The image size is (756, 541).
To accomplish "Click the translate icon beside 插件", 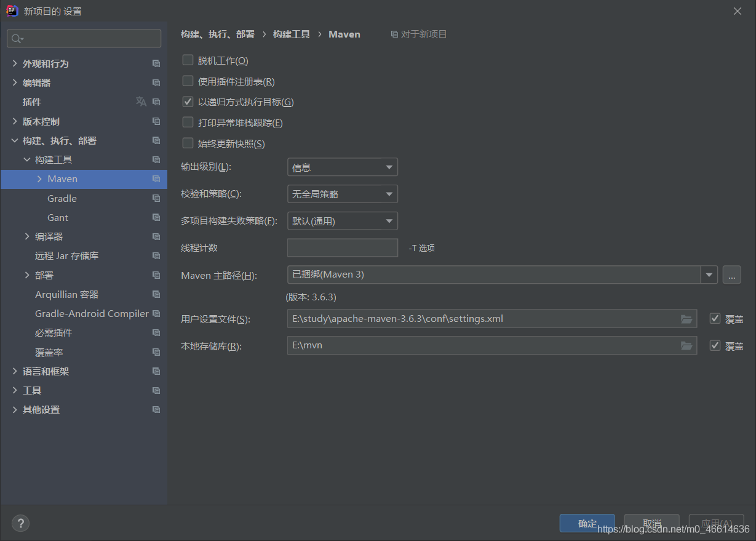I will [141, 102].
